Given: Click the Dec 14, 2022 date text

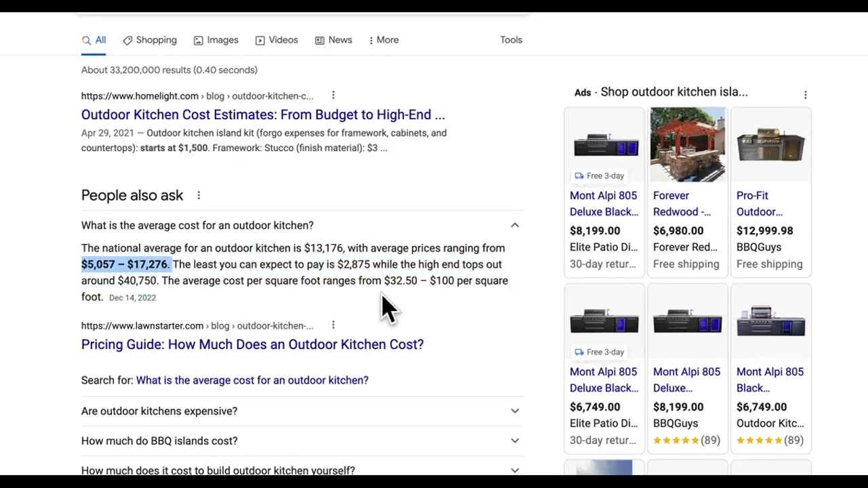Looking at the screenshot, I should click(x=132, y=298).
